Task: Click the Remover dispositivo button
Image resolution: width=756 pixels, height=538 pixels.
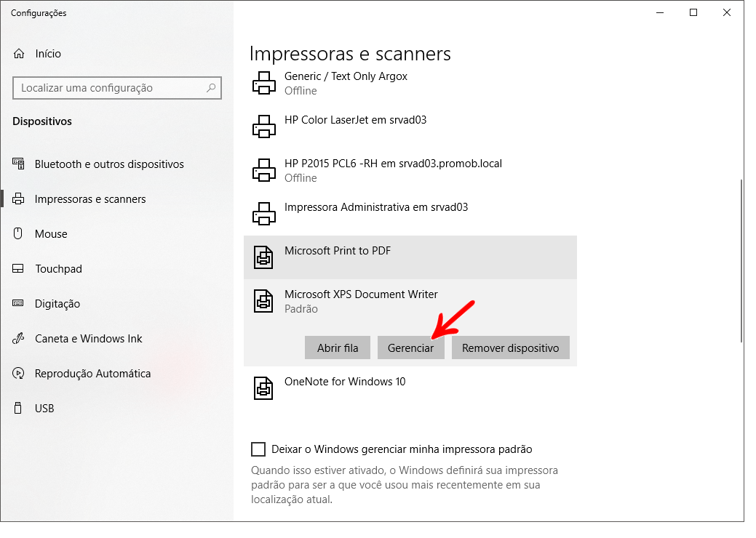Action: tap(511, 348)
